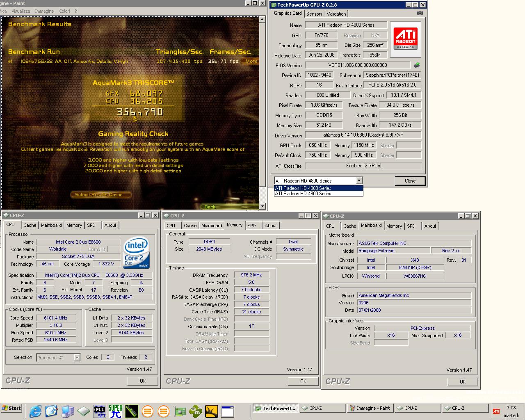Click the green RAM stick quick launch icon
Screen dimensions: 525x420
pos(131,411)
